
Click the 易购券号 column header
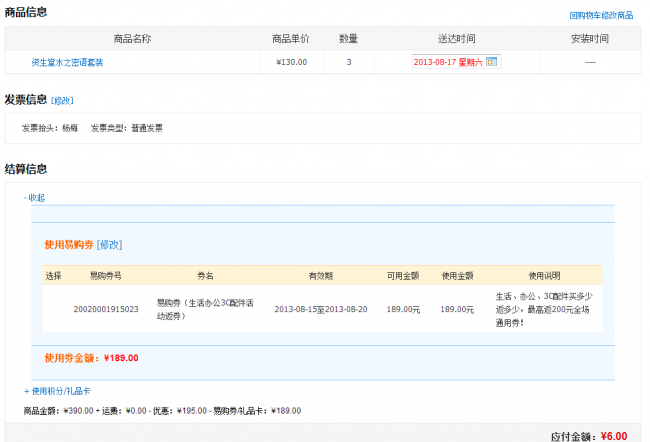pos(105,275)
